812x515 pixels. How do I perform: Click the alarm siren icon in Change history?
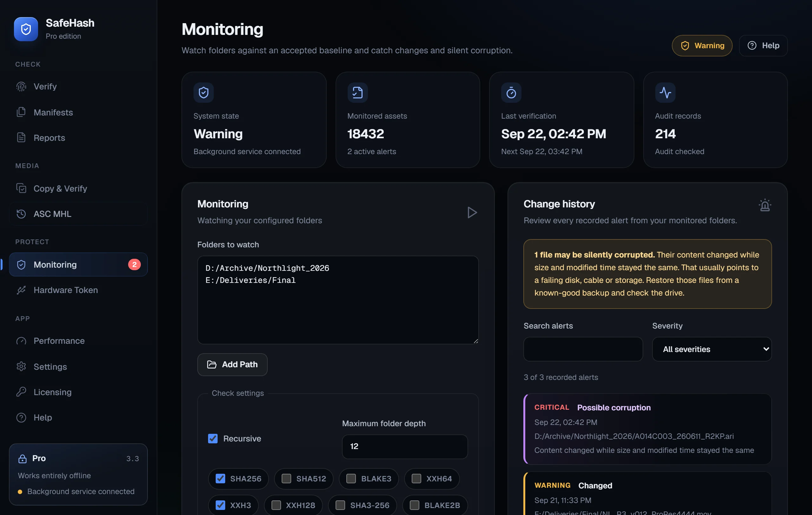tap(765, 205)
